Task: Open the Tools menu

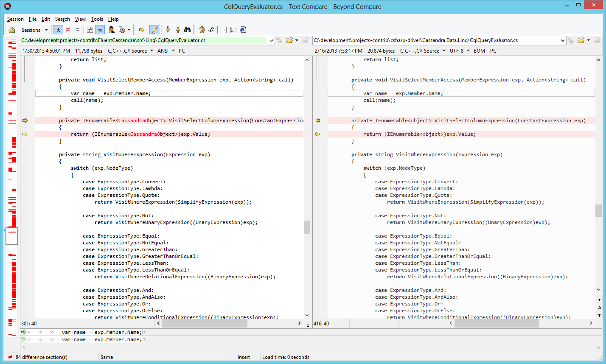Action: click(x=97, y=19)
